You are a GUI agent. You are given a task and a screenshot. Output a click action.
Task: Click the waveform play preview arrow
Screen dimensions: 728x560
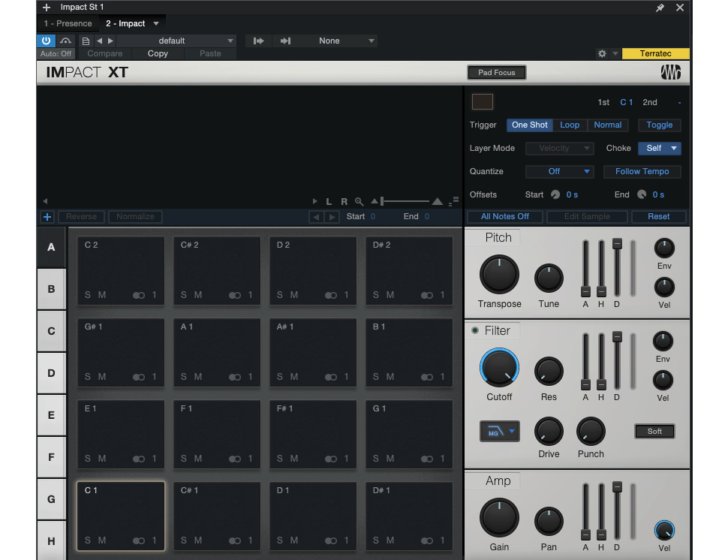click(314, 201)
